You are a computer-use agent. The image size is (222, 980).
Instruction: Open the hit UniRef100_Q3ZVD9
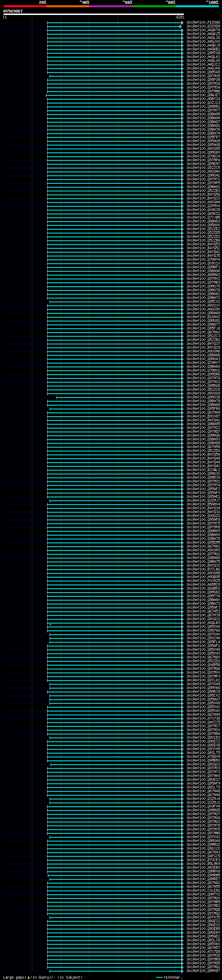[x=203, y=26]
